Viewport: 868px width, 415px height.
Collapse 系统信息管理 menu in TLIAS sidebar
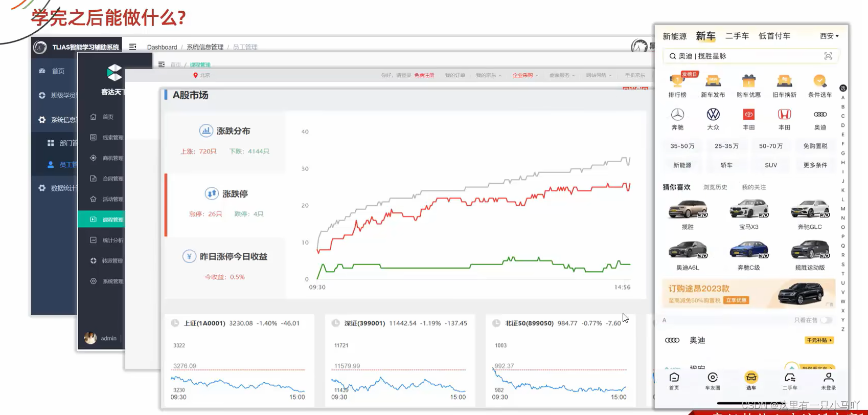(57, 120)
